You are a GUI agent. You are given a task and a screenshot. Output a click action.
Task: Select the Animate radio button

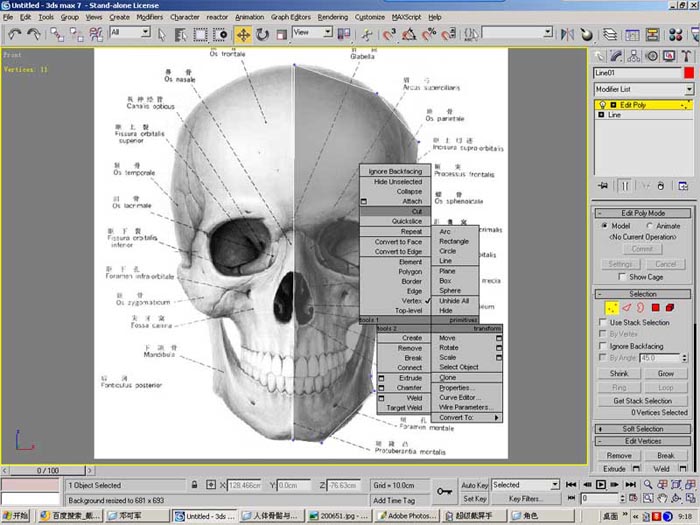click(x=650, y=226)
